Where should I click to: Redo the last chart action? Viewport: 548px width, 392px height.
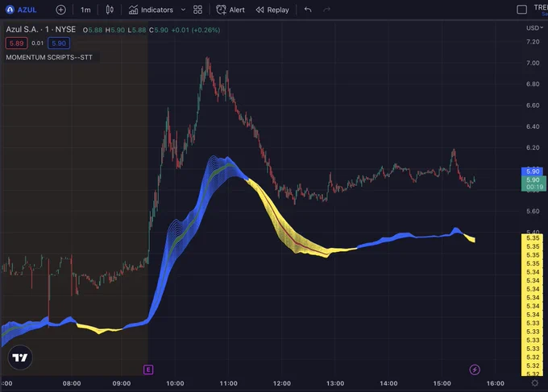coord(326,10)
